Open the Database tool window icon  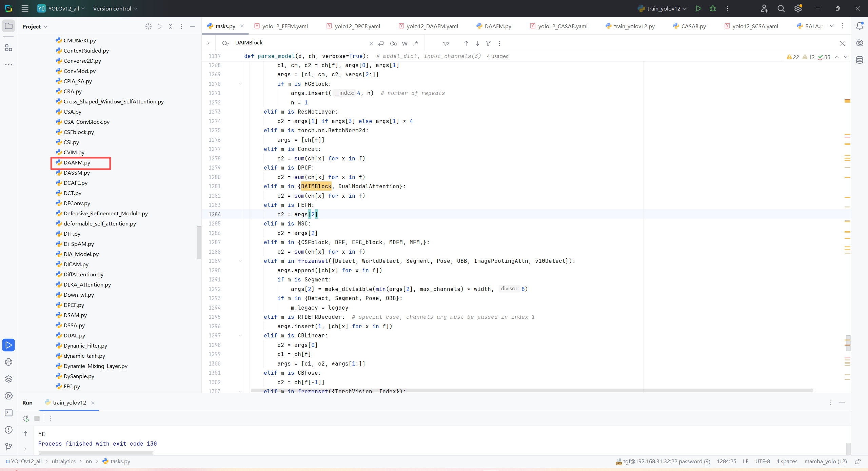pos(860,60)
